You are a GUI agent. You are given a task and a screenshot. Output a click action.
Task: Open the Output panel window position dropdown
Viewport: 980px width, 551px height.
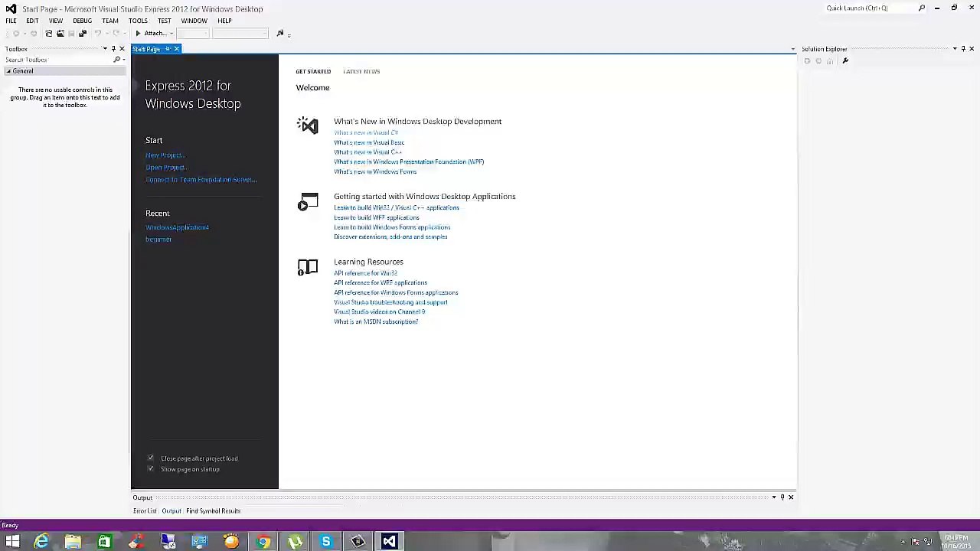[774, 497]
